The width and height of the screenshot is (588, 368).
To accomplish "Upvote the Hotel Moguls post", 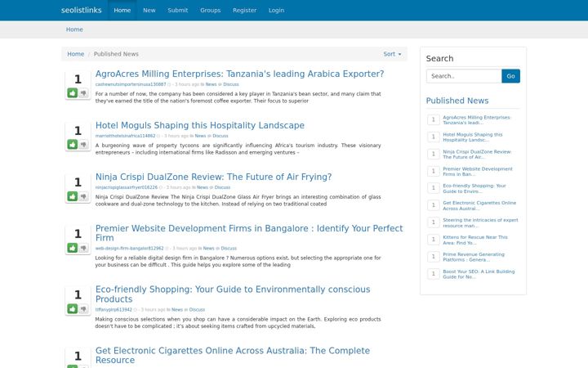I will coord(73,145).
